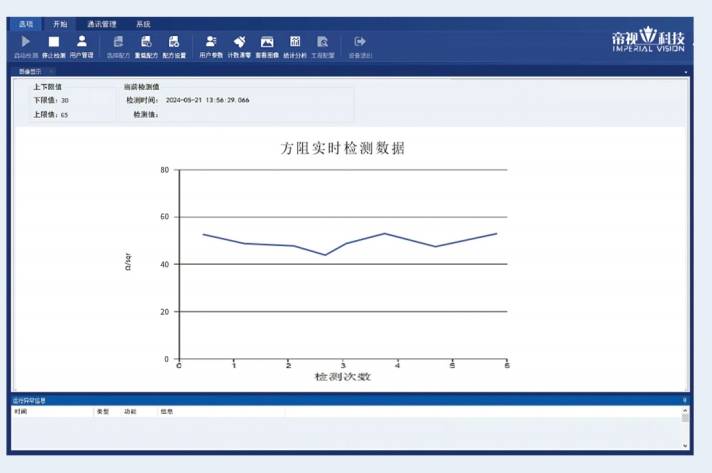Close the 图像显示 tab

[x=51, y=71]
